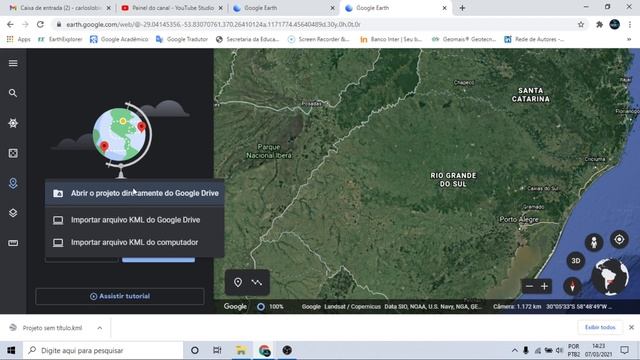Add a placemark on the map
Viewport: 640px width, 360px height.
(x=238, y=282)
